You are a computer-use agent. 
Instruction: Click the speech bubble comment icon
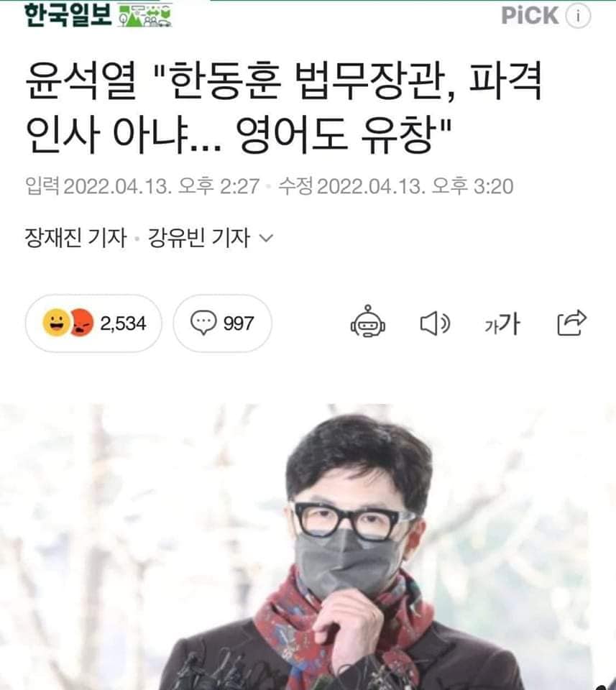click(203, 323)
